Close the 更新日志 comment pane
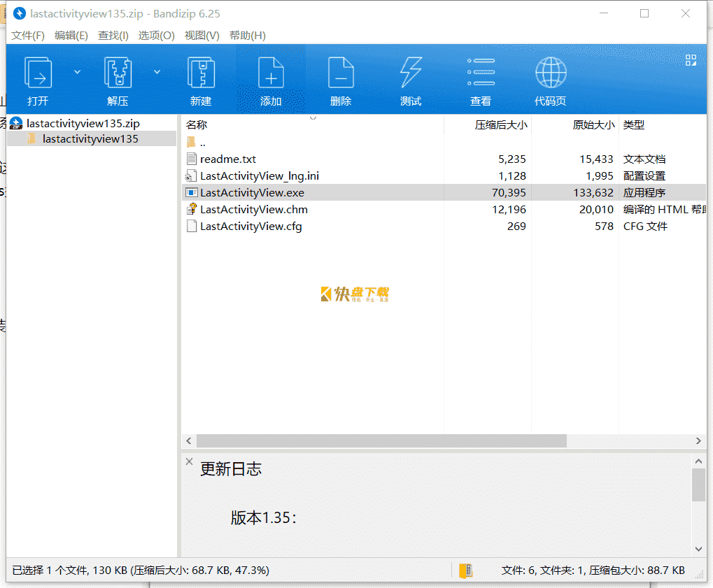The width and height of the screenshot is (713, 588). [x=189, y=461]
